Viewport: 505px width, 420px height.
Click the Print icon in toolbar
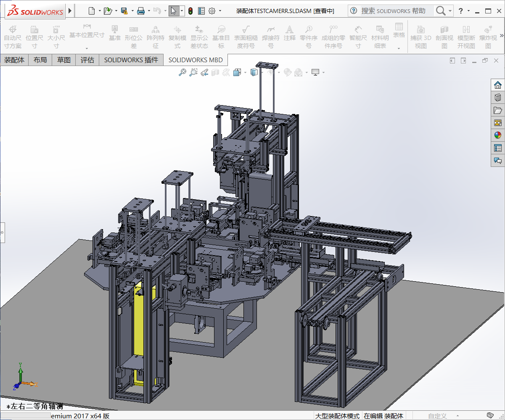(141, 11)
